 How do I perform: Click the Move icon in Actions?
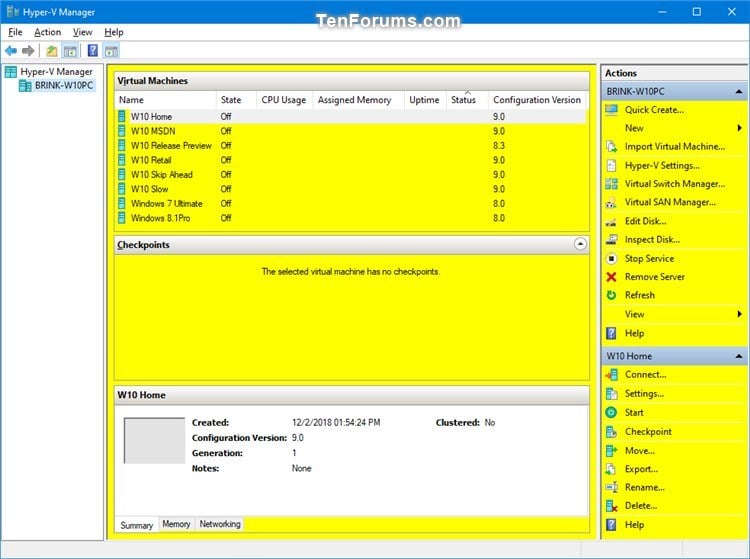(611, 450)
